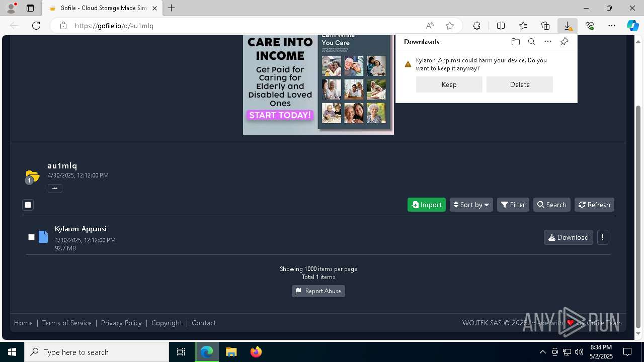Open Edge Settings and more menu
The height and width of the screenshot is (362, 644).
click(x=612, y=26)
